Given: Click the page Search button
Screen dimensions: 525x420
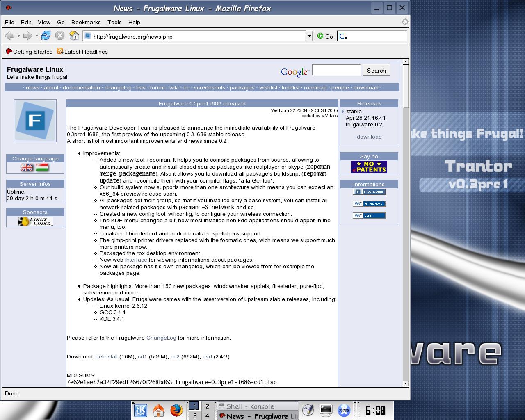Looking at the screenshot, I should coord(376,71).
